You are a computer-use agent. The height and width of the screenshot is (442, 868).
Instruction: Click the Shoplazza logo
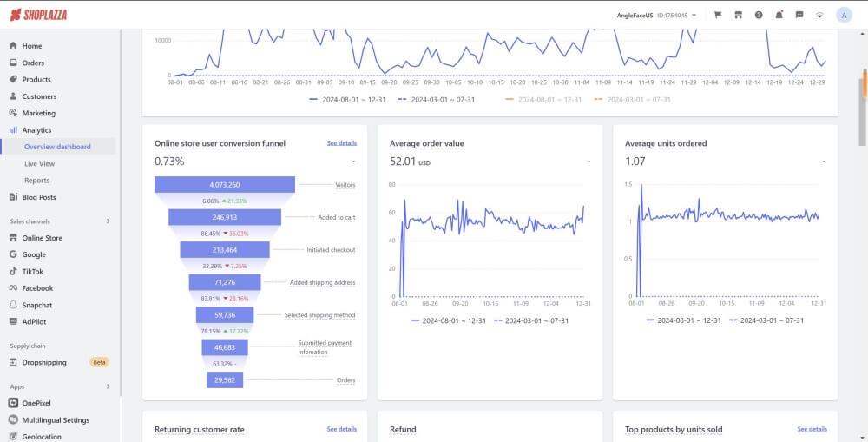tap(38, 15)
